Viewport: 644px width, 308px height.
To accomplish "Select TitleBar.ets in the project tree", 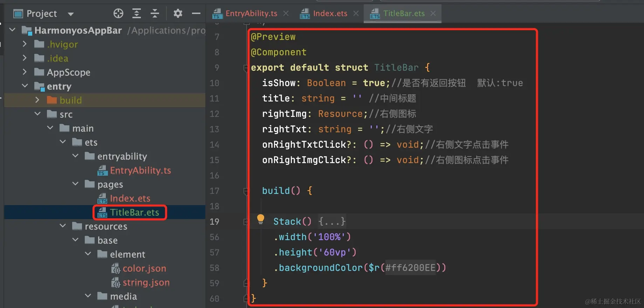I will (x=135, y=212).
